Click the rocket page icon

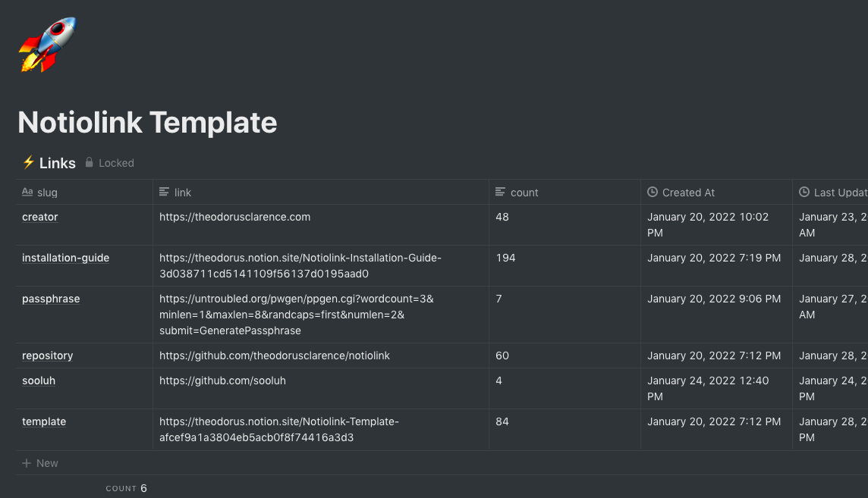tap(47, 45)
